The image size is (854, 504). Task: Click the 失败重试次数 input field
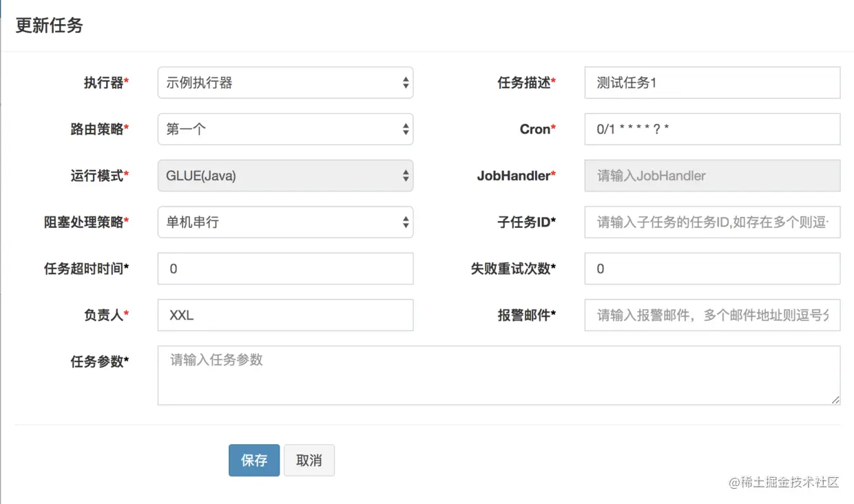click(x=712, y=269)
